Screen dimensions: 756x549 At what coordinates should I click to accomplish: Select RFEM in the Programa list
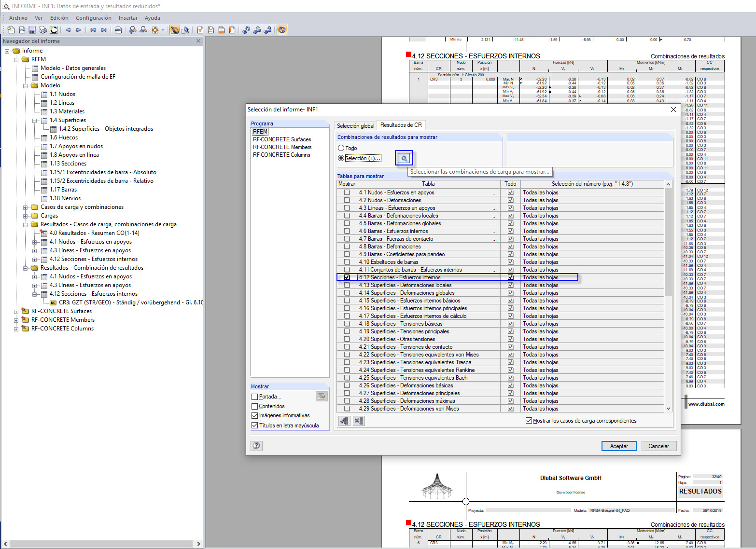point(260,132)
